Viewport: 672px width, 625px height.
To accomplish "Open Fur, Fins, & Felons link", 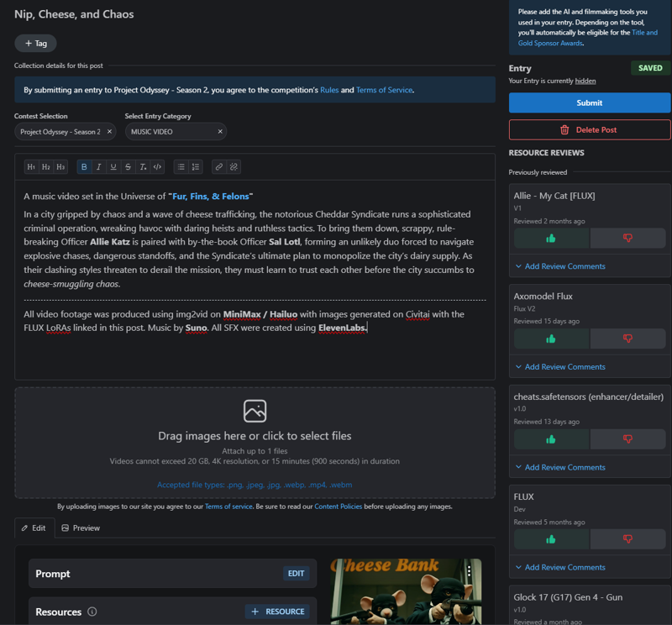I will click(211, 197).
